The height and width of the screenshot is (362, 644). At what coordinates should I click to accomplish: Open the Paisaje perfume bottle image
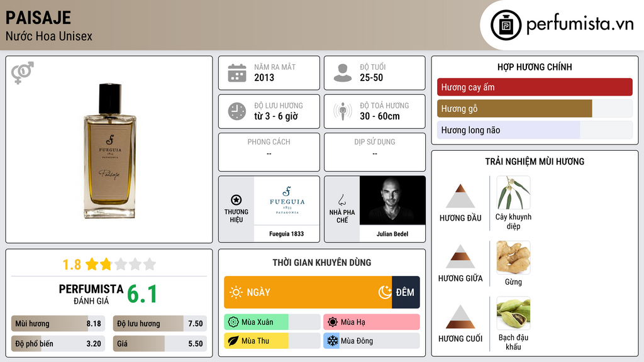pyautogui.click(x=109, y=150)
